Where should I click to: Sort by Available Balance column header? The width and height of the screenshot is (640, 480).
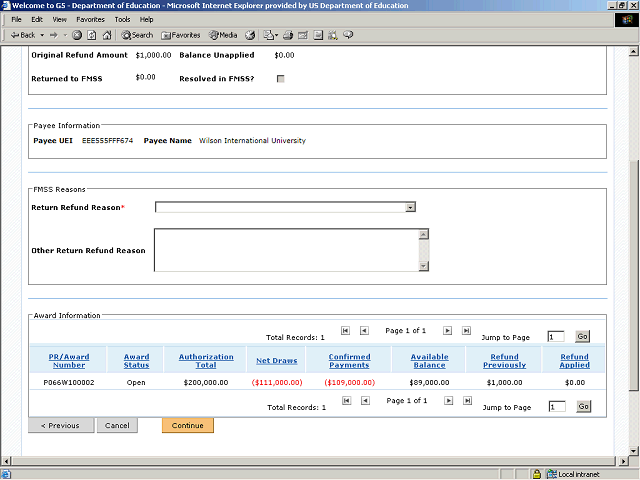428,361
